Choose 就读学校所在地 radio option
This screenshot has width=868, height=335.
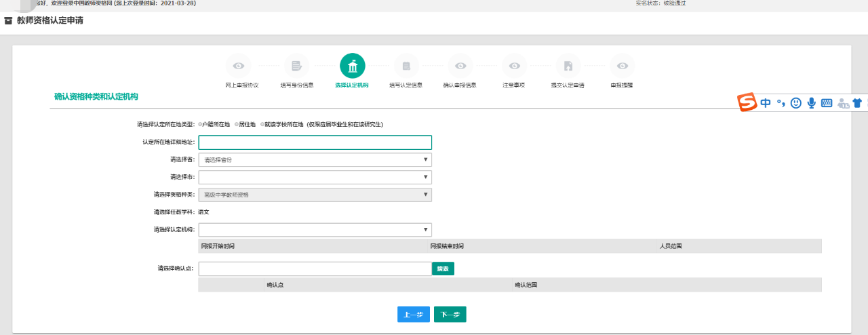262,125
